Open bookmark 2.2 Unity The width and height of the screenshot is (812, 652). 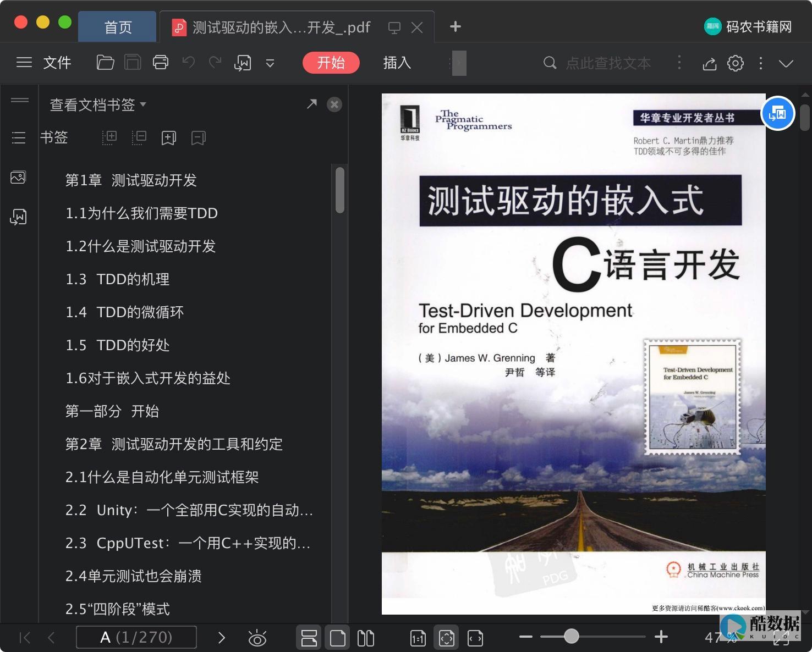coord(189,510)
